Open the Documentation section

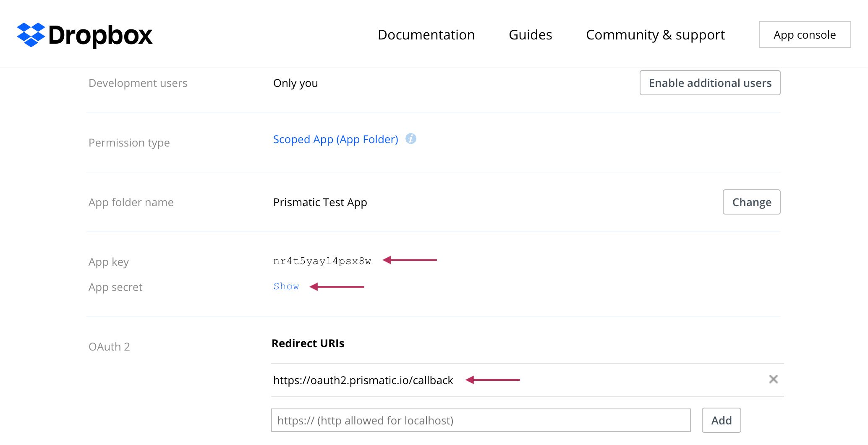426,34
